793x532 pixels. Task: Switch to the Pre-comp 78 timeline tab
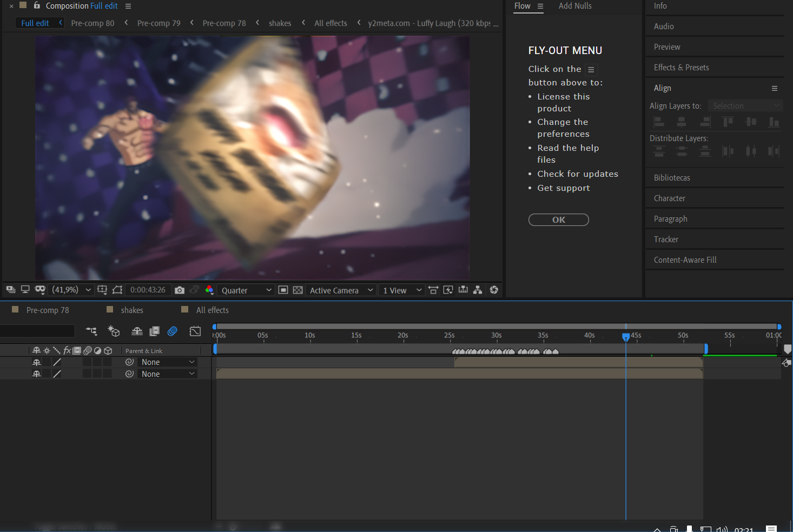tap(48, 310)
